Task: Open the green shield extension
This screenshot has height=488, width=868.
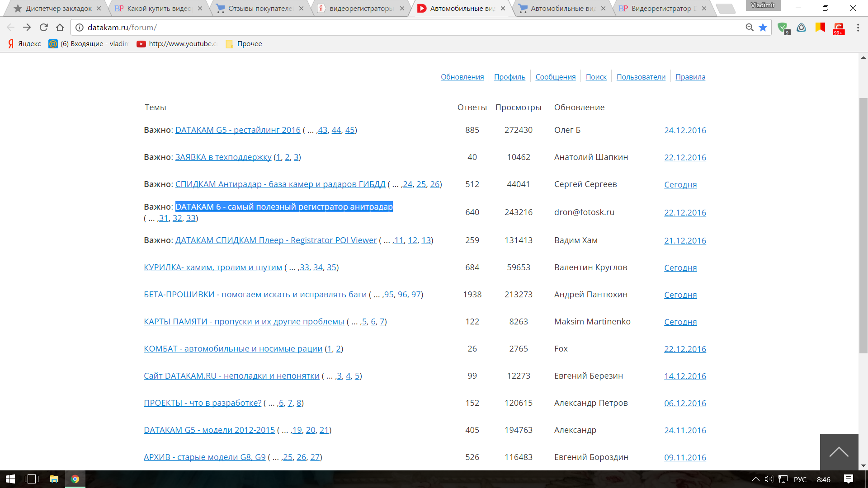Action: click(783, 28)
